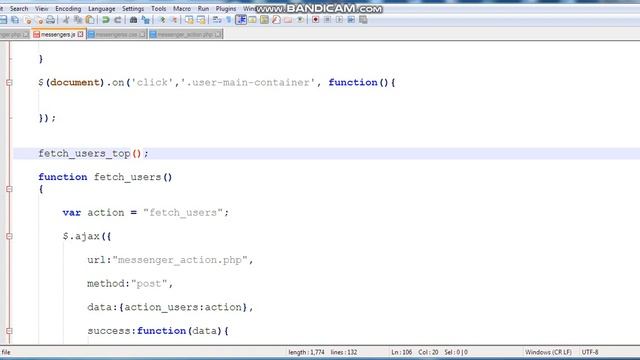
Task: Click the Zoom Out toolbar icon
Action: click(174, 20)
